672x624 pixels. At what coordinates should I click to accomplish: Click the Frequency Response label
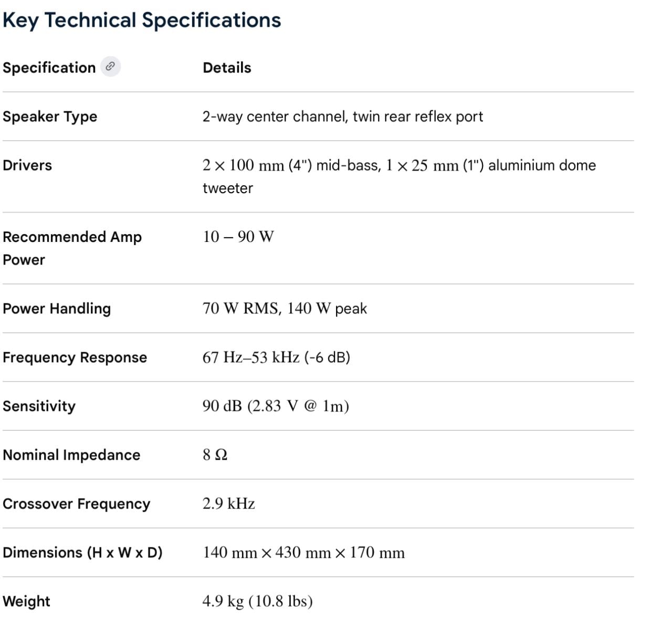(x=75, y=357)
